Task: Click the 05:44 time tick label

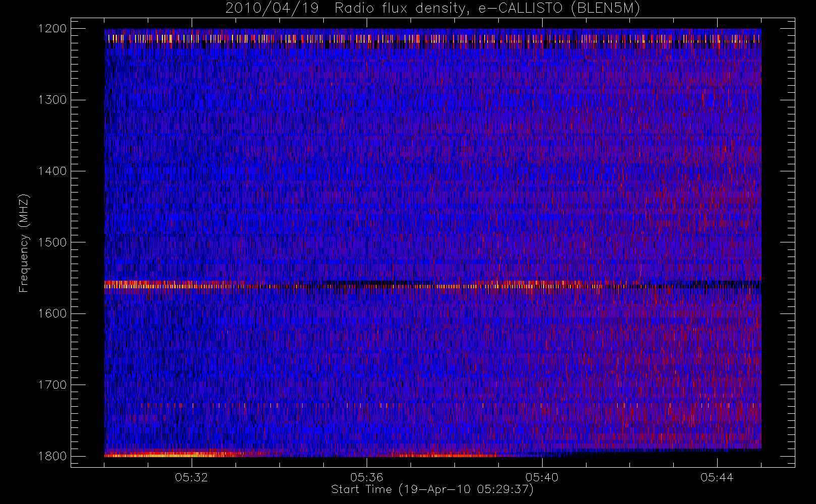Action: click(717, 477)
